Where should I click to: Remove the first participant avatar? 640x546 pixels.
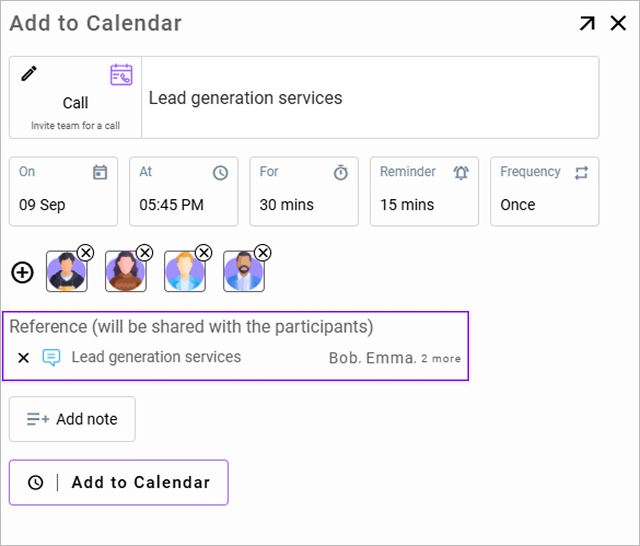tap(86, 253)
